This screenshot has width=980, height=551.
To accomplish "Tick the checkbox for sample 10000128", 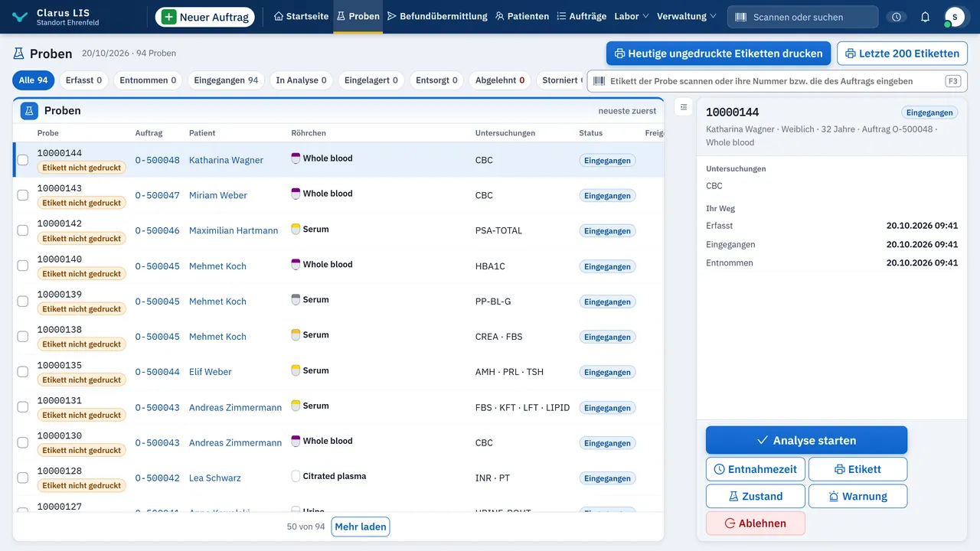I will click(x=23, y=478).
